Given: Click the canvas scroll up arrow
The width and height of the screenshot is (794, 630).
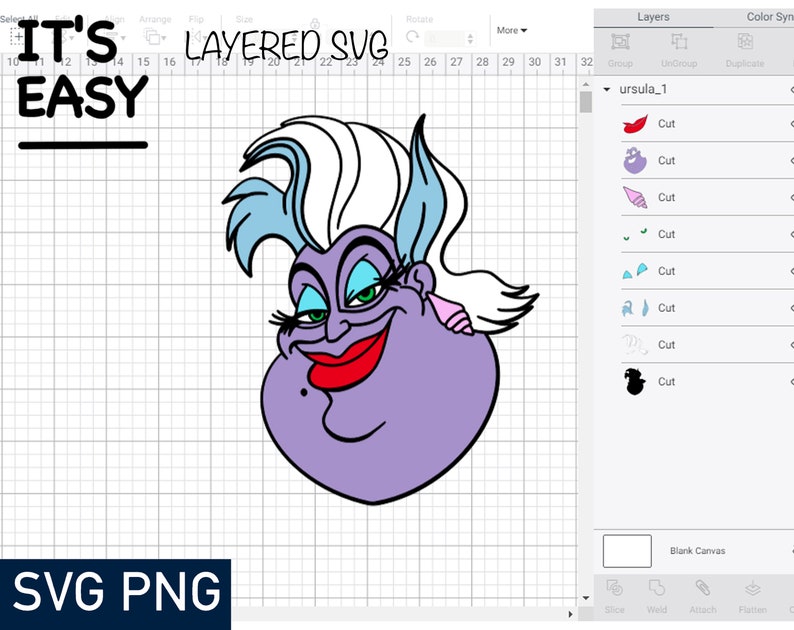Looking at the screenshot, I should (585, 84).
